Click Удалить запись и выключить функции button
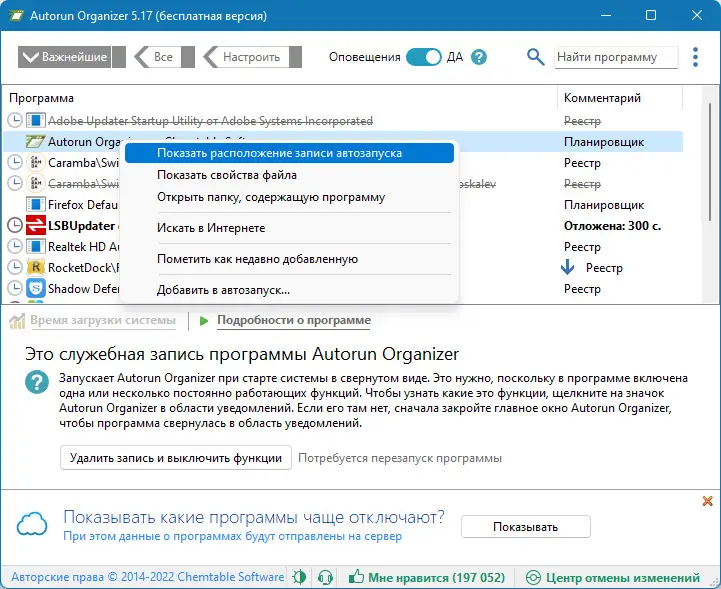 tap(176, 458)
